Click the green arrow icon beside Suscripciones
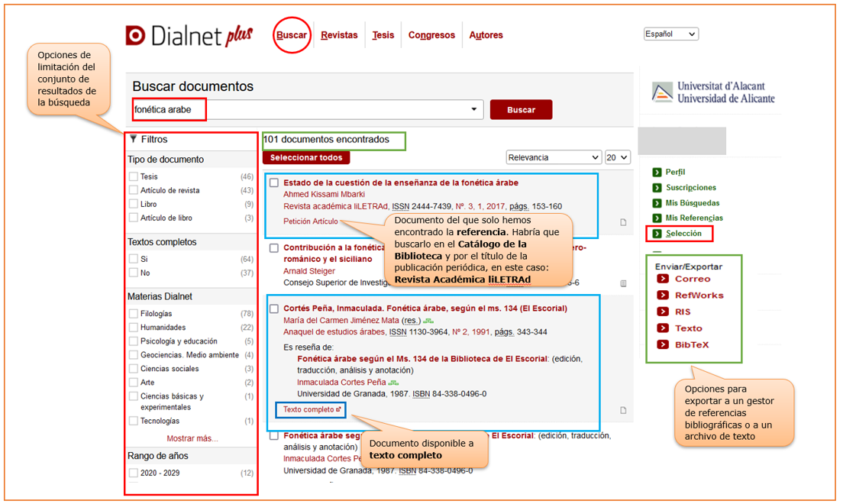843x504 pixels. point(657,188)
